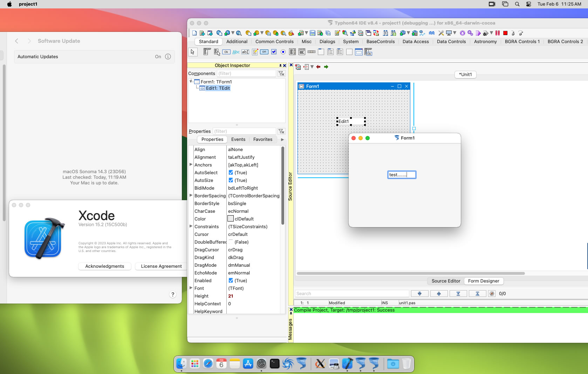Click the search-down arrow button beside the Search field
588x374 pixels.
[x=419, y=293]
